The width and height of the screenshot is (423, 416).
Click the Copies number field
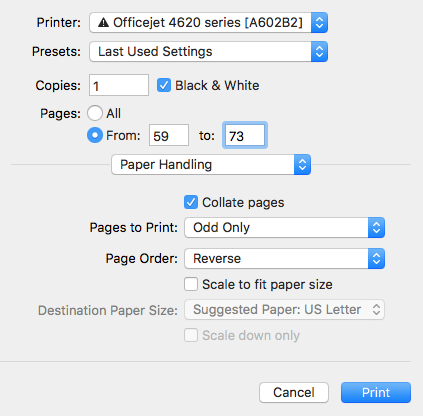point(119,85)
